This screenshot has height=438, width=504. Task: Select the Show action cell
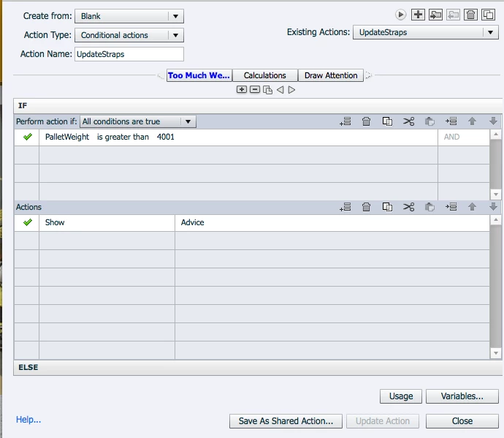[107, 222]
